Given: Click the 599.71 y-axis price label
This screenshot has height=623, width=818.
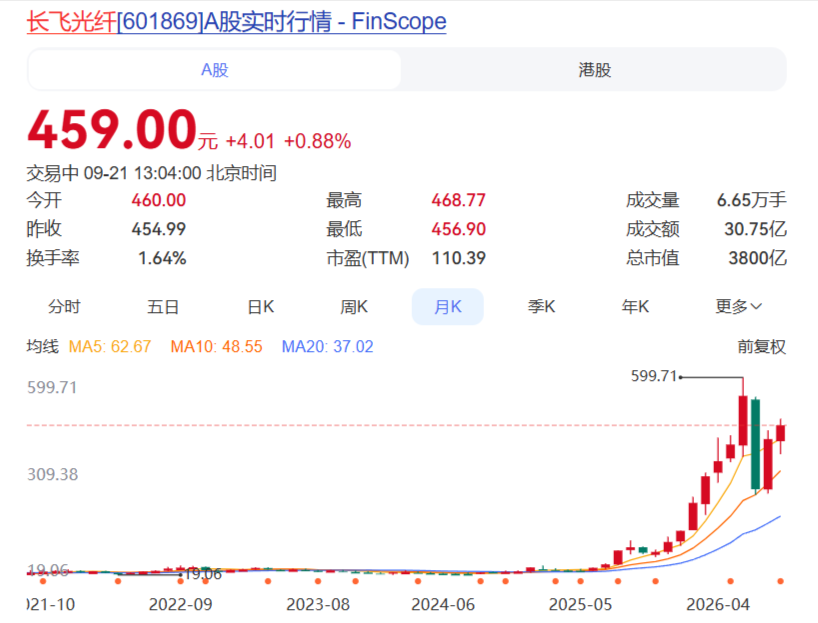Looking at the screenshot, I should click(x=52, y=388).
